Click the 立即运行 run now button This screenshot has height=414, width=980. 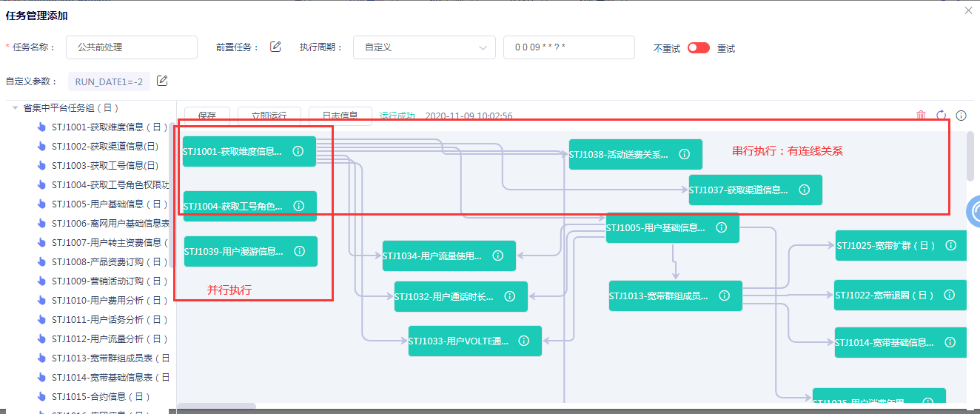[269, 116]
